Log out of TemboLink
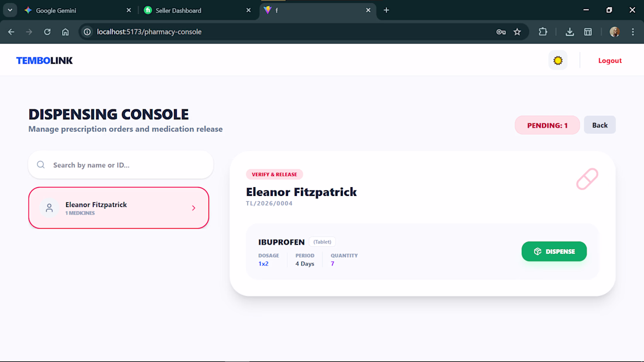This screenshot has width=644, height=362. [x=609, y=60]
